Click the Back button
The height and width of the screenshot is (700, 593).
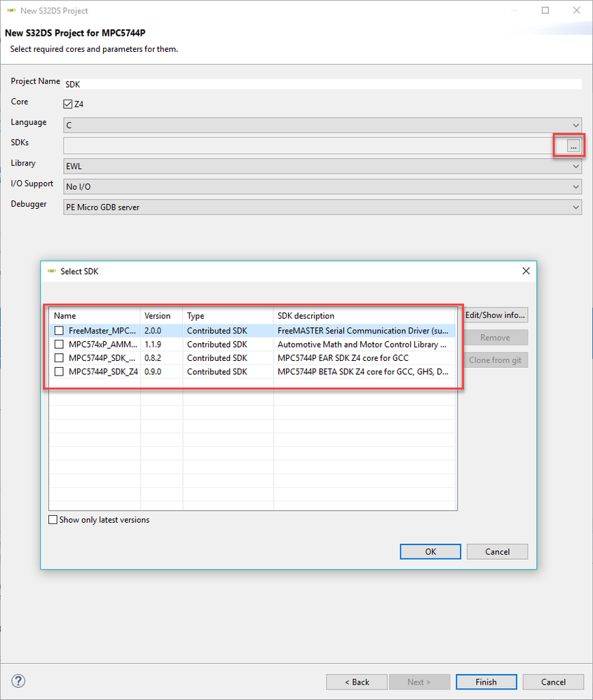357,682
